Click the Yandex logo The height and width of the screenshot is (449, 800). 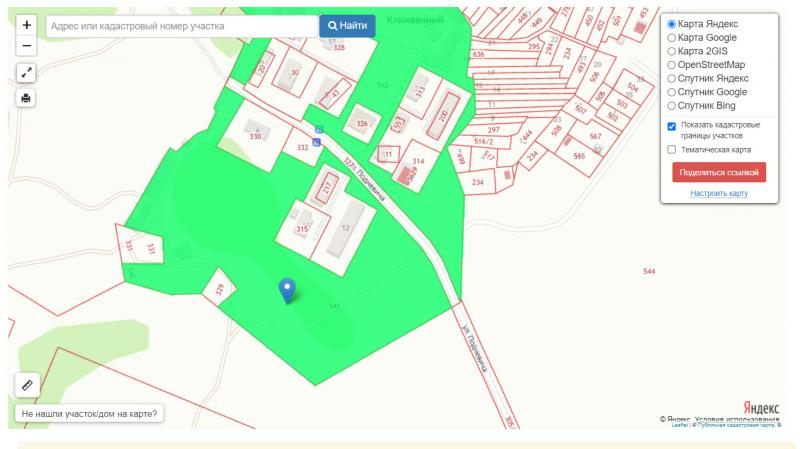pos(760,407)
